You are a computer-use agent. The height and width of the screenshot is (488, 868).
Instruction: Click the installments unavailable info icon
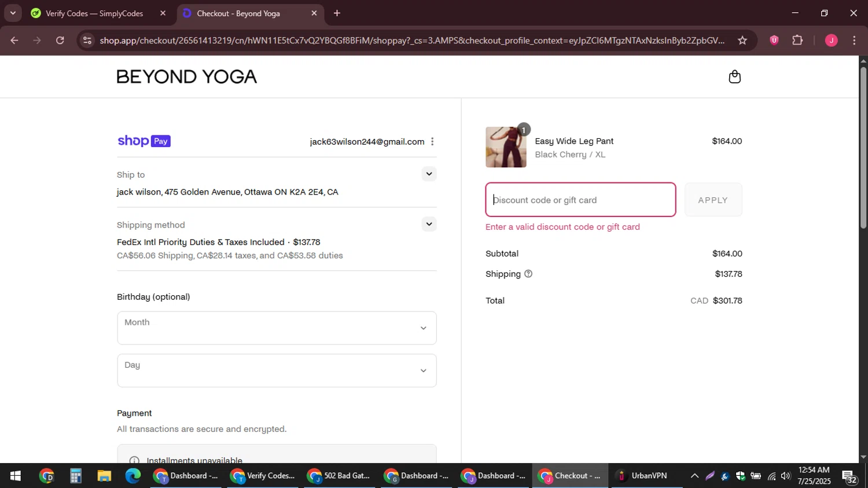pyautogui.click(x=134, y=461)
